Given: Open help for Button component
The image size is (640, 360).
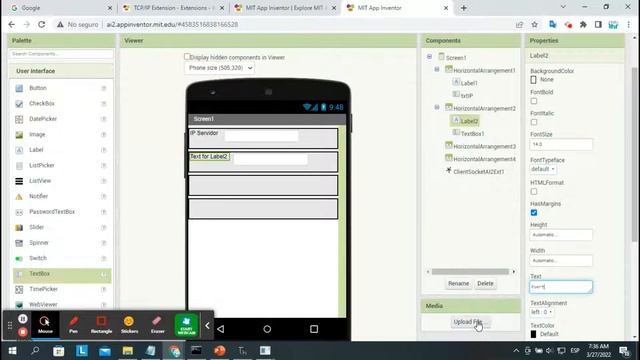Looking at the screenshot, I should (104, 88).
